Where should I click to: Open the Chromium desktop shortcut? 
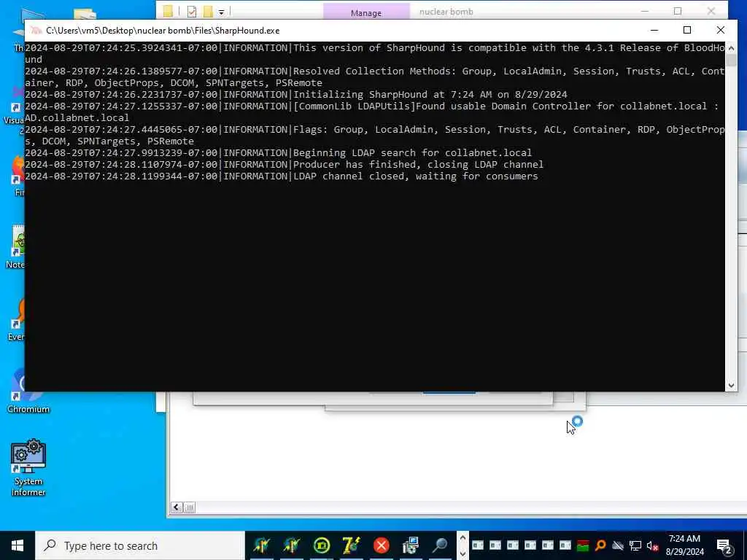[28, 391]
